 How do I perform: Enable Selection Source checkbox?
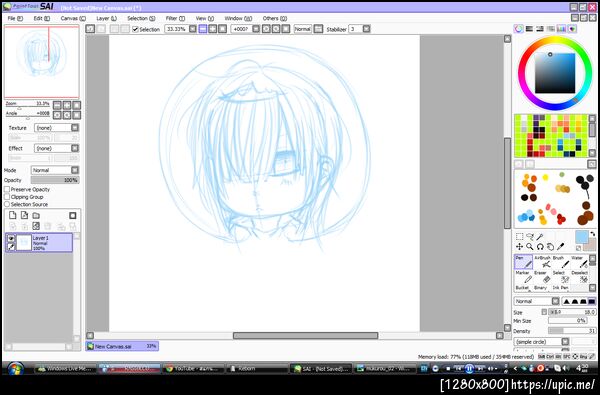tap(7, 204)
